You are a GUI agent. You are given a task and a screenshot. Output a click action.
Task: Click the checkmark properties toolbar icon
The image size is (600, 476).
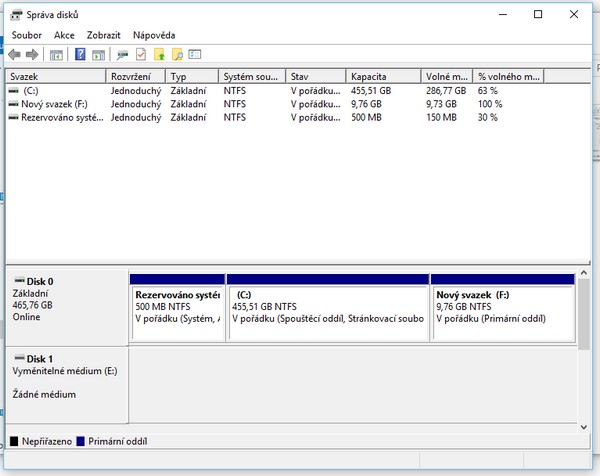click(141, 54)
